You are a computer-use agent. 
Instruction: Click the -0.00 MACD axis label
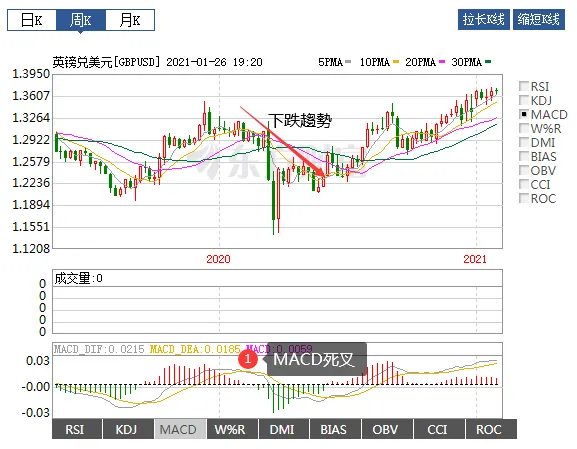35,387
